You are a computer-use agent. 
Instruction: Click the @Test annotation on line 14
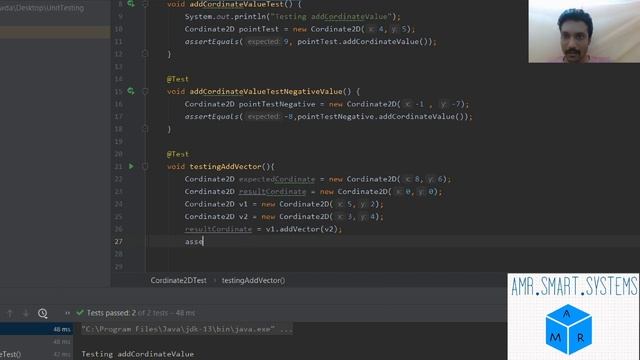[178, 79]
